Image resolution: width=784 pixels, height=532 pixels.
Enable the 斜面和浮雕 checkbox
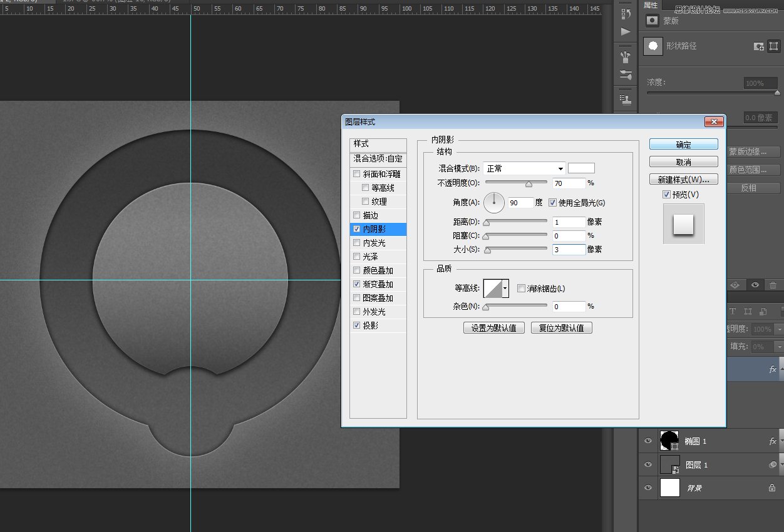357,174
